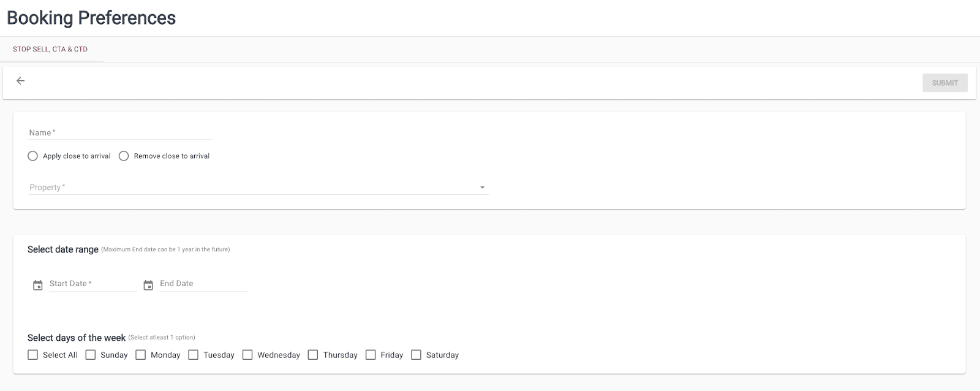Image resolution: width=980 pixels, height=391 pixels.
Task: Switch to the Stop Sell, CTA & CTD tab
Action: tap(50, 49)
